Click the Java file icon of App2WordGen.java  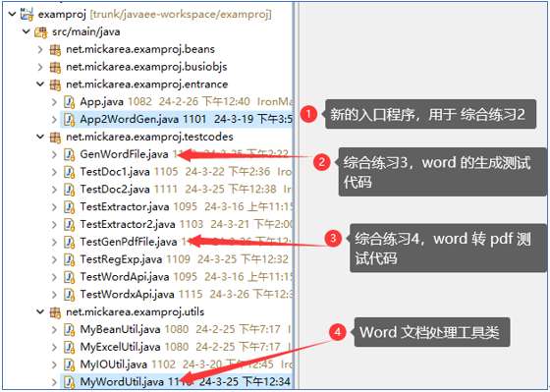[x=70, y=120]
